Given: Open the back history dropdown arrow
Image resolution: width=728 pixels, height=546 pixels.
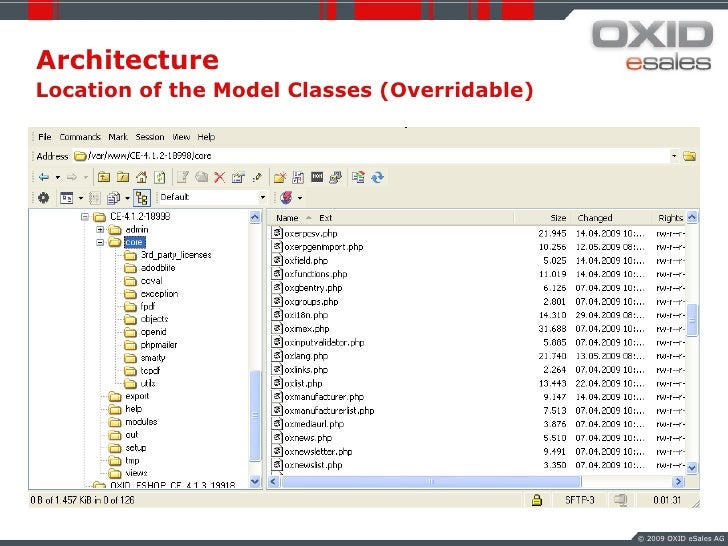Looking at the screenshot, I should 58,177.
